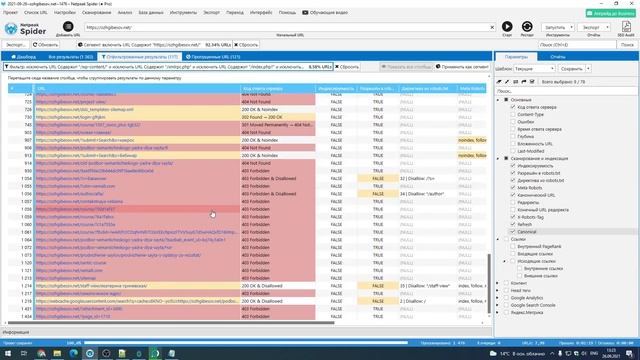640x360 pixels.
Task: Click the 'Экспорт...' button under the logo
Action: pos(16,45)
